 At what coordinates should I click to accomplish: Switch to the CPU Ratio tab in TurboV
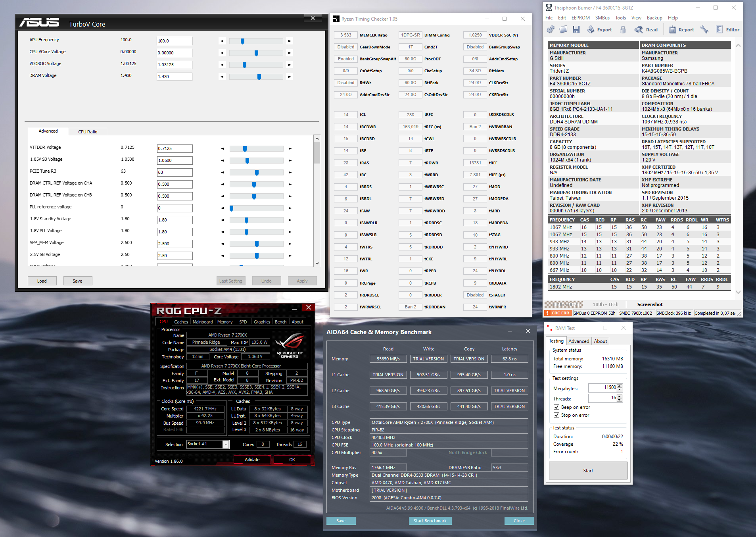coord(88,132)
